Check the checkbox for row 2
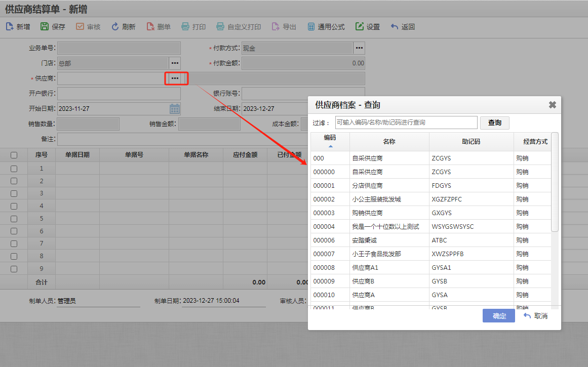Image resolution: width=588 pixels, height=367 pixels. click(14, 181)
